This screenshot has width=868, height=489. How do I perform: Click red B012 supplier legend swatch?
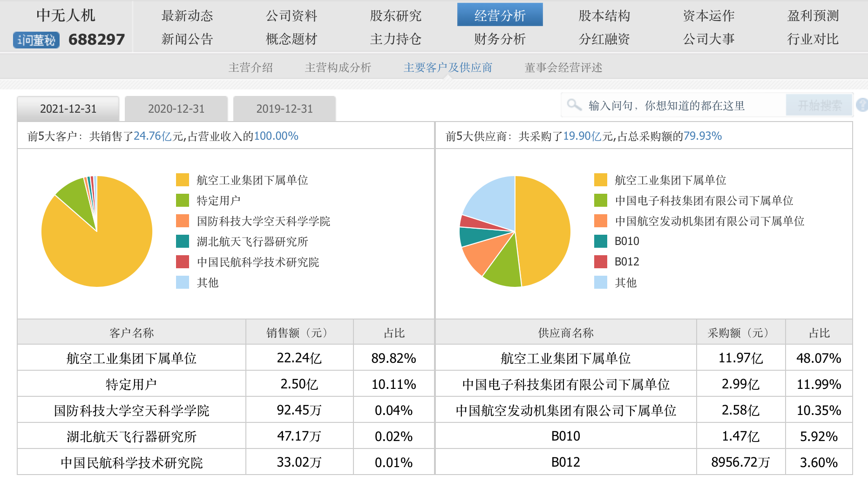point(601,262)
